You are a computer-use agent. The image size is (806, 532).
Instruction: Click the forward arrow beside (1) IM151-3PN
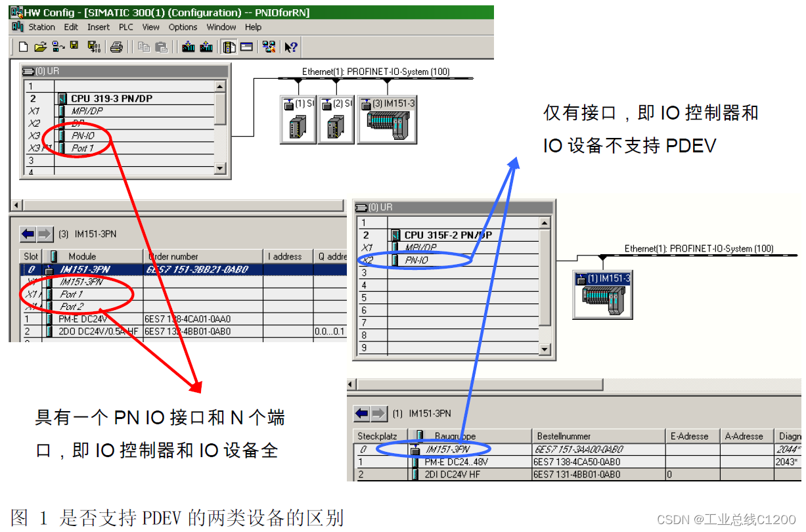click(x=379, y=414)
